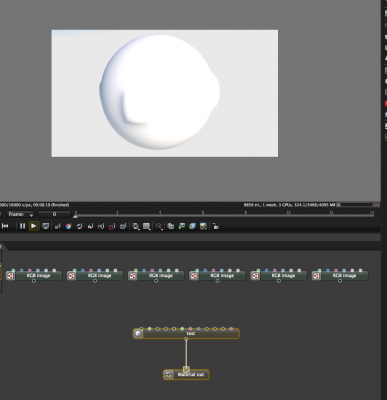Click the monitor icon next to play
This screenshot has width=387, height=400.
46,226
